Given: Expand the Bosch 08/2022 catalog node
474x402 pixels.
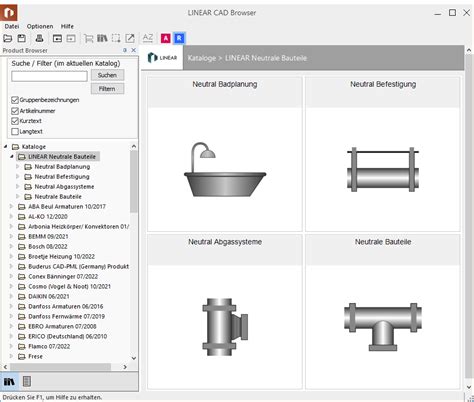Looking at the screenshot, I should pos(12,246).
